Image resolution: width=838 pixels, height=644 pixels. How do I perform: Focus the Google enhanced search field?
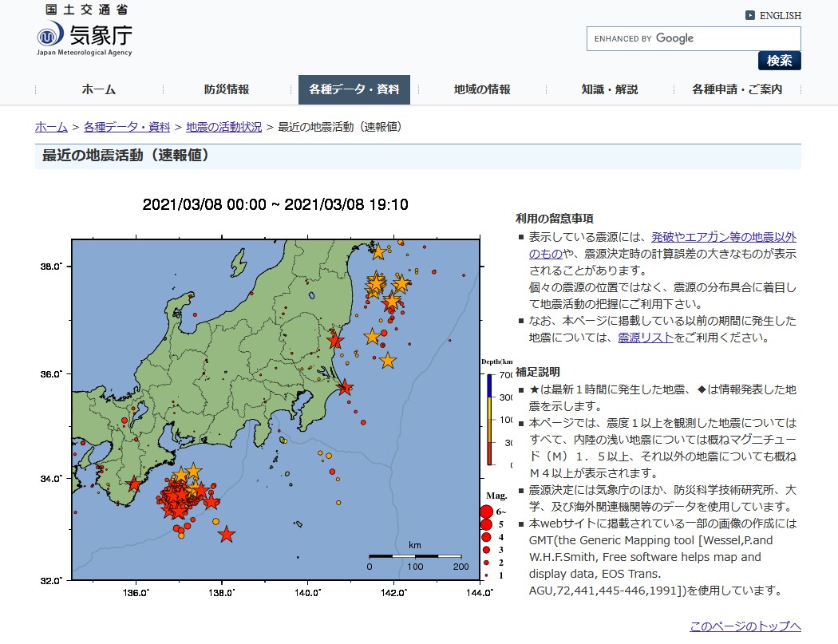694,38
